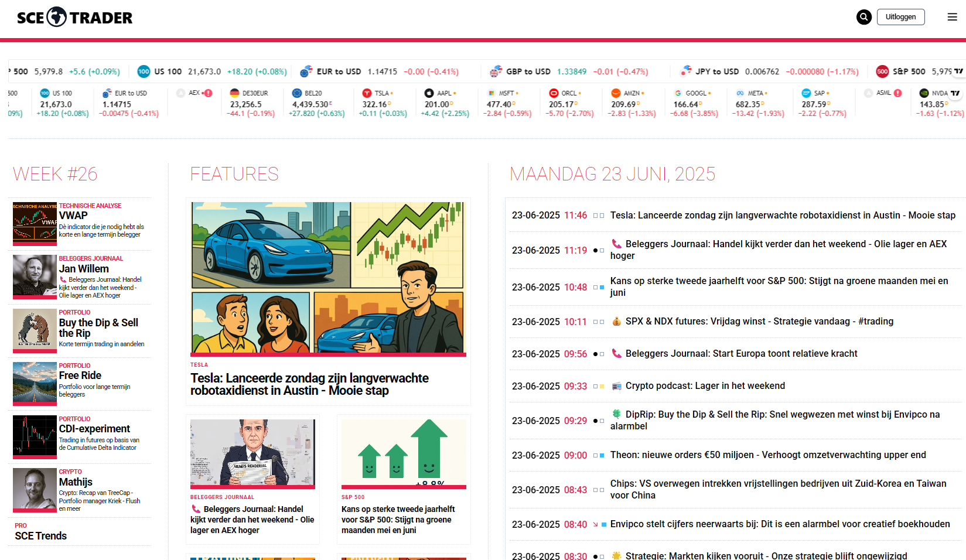This screenshot has width=966, height=560.
Task: Open the hamburger menu
Action: 953,17
